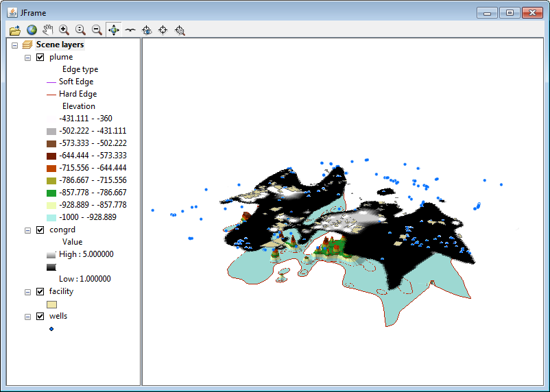Viewport: 550px width, 392px height.
Task: Toggle the congrd layer visibility checkbox
Action: [40, 230]
